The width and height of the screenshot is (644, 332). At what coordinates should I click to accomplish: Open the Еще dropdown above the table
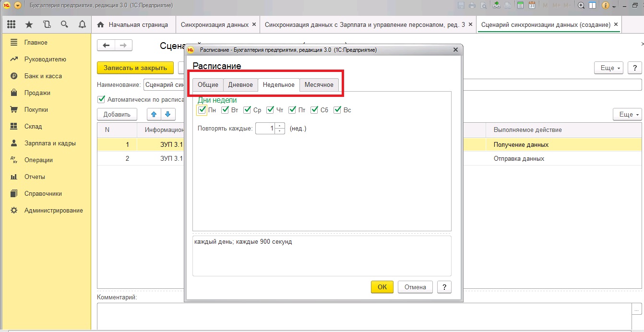[628, 114]
